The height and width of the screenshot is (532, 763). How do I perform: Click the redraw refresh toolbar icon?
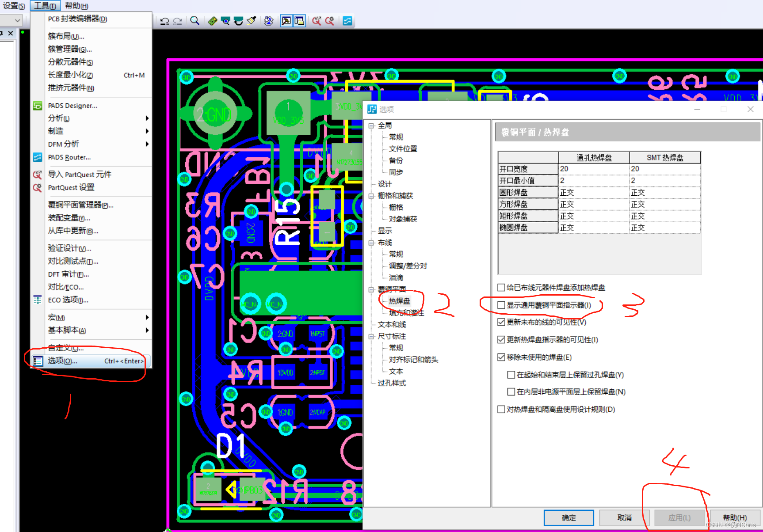click(238, 21)
